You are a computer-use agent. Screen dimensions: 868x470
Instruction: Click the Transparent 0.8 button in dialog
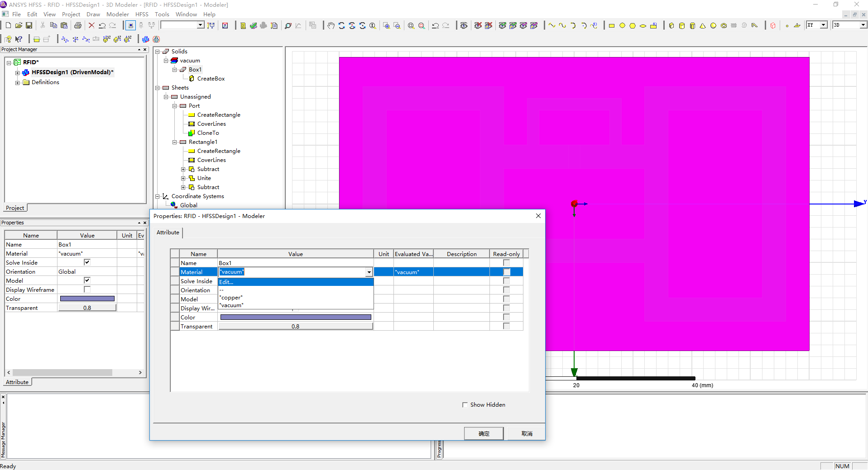coord(296,326)
